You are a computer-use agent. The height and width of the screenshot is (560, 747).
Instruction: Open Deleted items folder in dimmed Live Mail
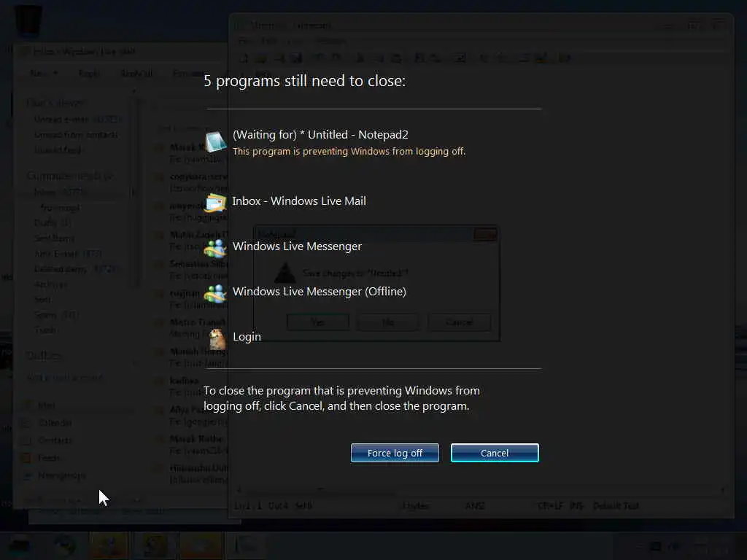tap(75, 269)
